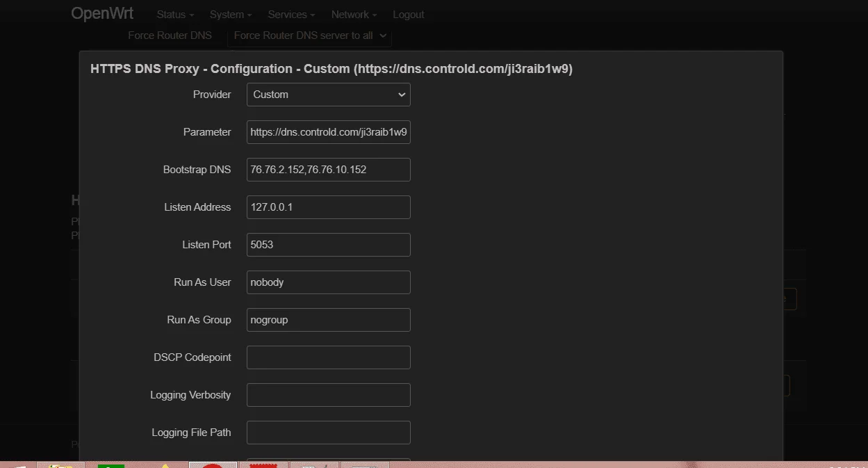Go to the OpenWrt home link
Screen dimensions: 868x468
click(102, 14)
